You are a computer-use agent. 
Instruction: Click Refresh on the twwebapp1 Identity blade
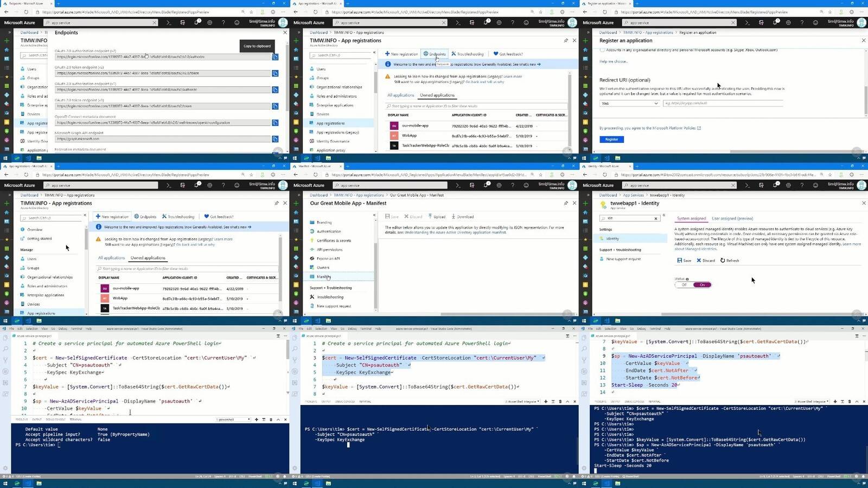730,261
